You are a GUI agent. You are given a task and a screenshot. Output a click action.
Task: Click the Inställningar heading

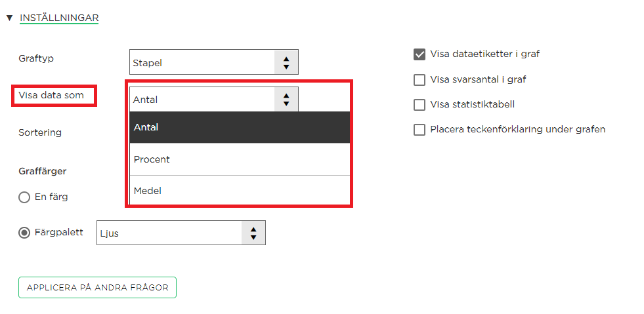click(59, 18)
